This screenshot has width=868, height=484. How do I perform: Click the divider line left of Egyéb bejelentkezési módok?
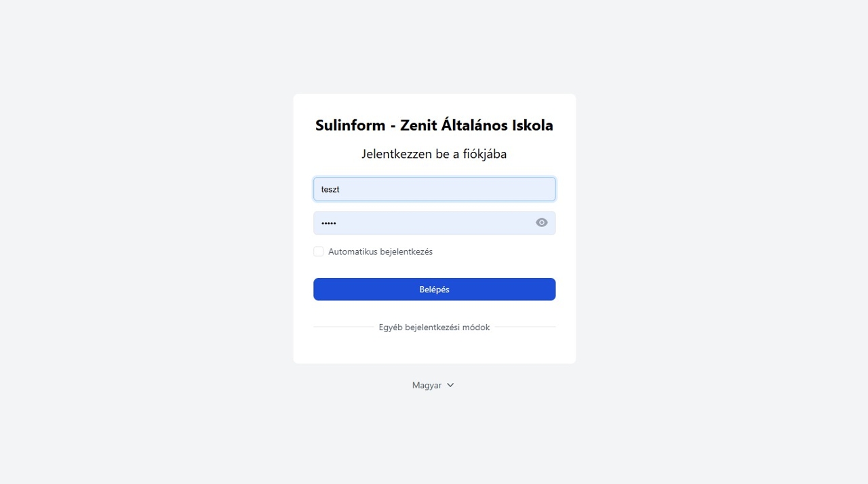[x=343, y=327]
